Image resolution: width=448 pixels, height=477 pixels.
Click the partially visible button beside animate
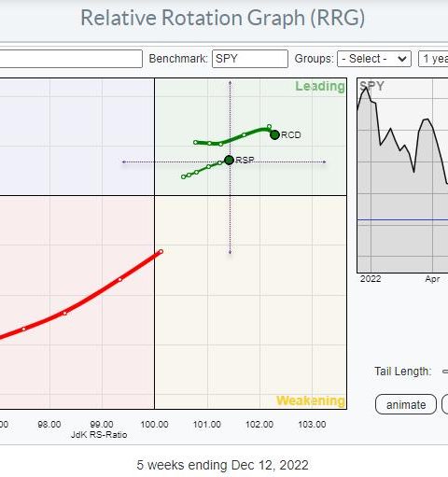pyautogui.click(x=445, y=404)
